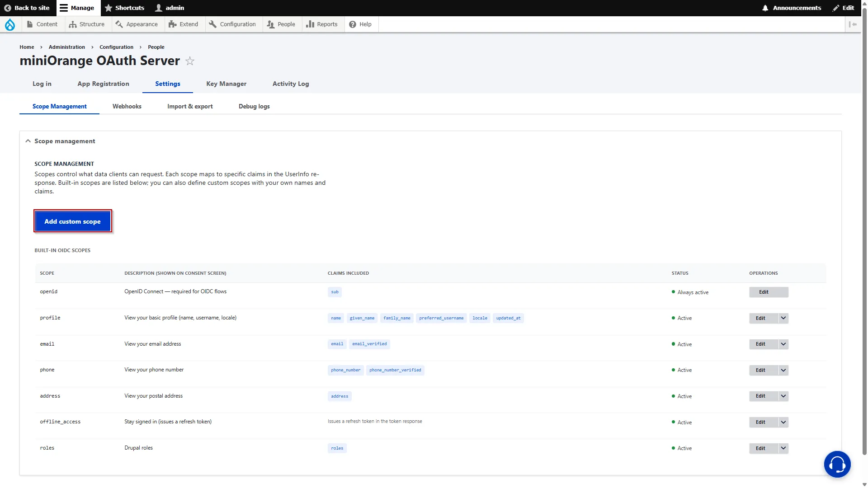Expand operations dropdown for phone scope
This screenshot has width=868, height=488.
click(x=783, y=370)
